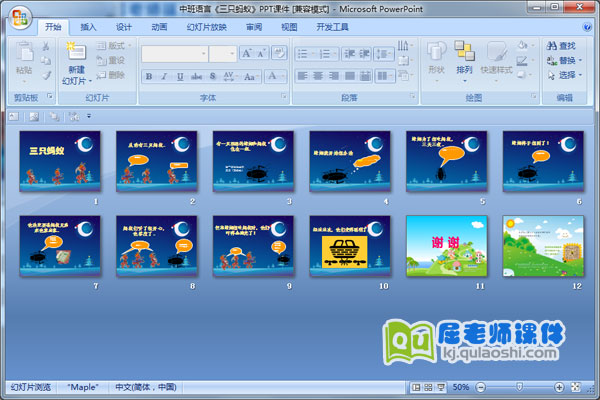
Task: Toggle Justify text alignment
Action: click(x=349, y=76)
